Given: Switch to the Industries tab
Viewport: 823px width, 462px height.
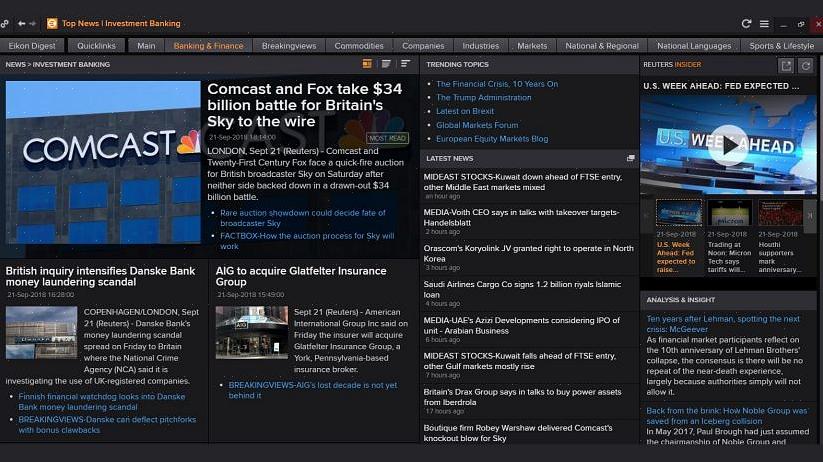Looking at the screenshot, I should pos(481,46).
